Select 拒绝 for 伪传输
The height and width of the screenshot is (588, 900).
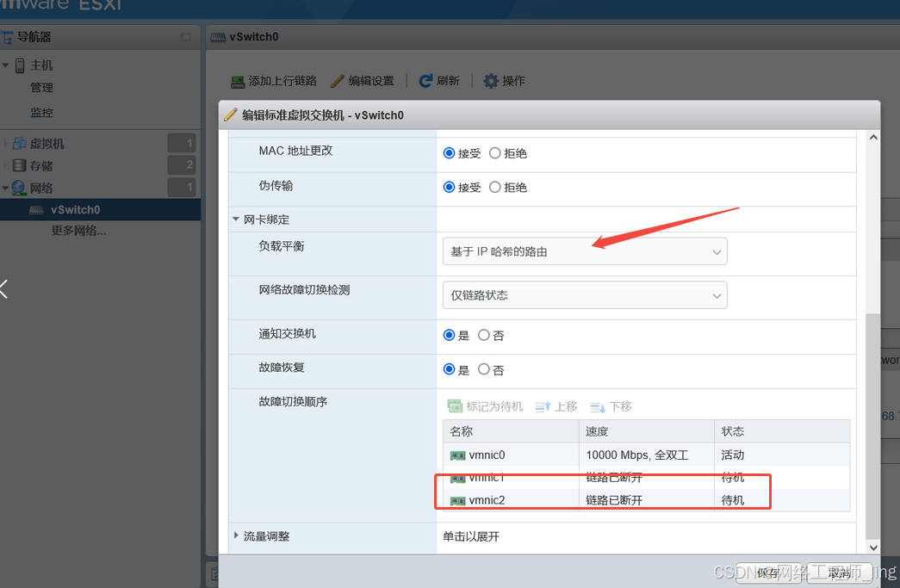(494, 187)
